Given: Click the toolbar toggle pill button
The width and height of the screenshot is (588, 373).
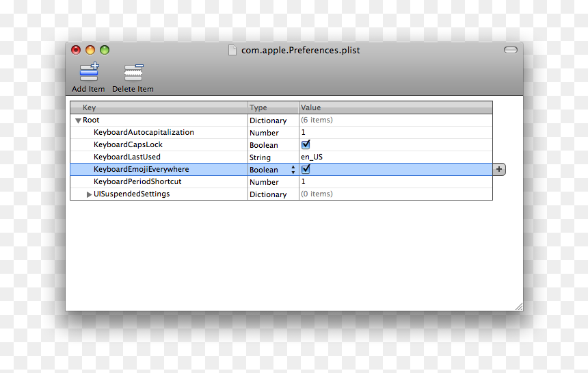Looking at the screenshot, I should 510,50.
